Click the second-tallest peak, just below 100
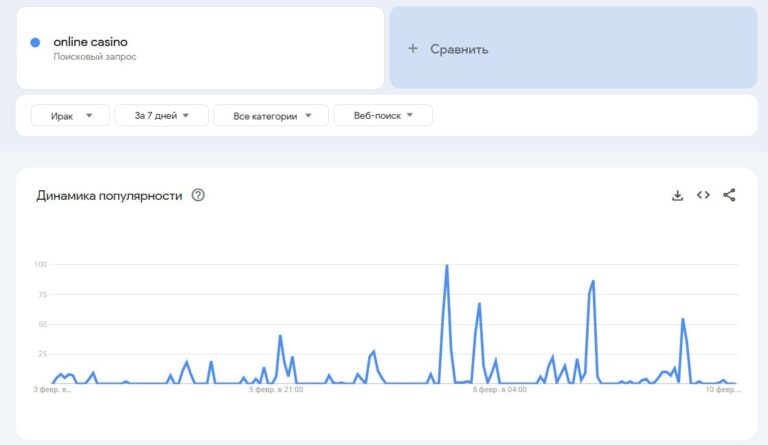The width and height of the screenshot is (768, 445). [x=593, y=282]
